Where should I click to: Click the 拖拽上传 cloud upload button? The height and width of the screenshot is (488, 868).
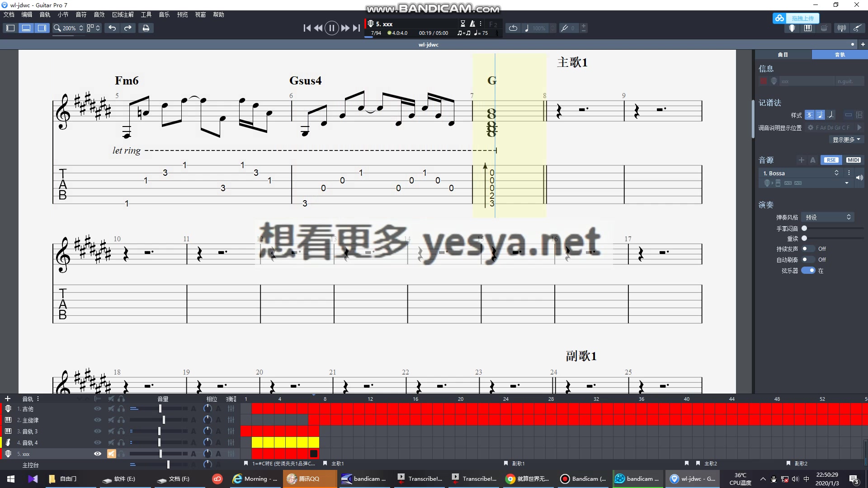[x=796, y=18]
